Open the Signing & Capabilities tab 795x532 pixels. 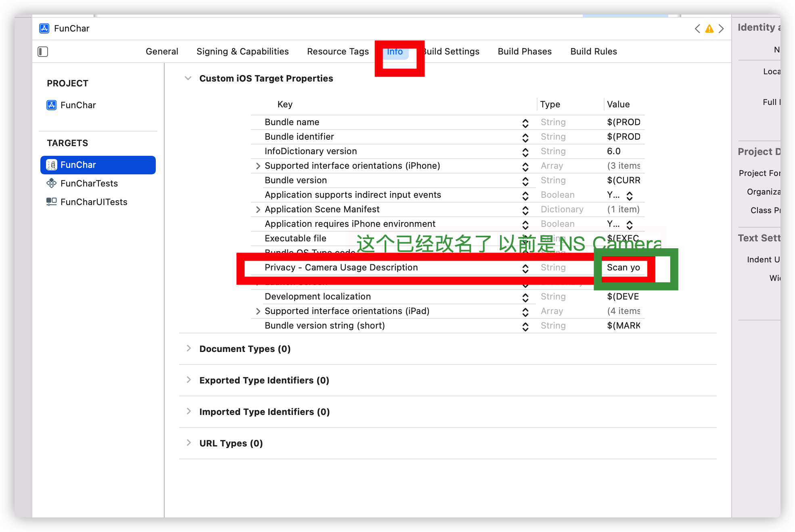pyautogui.click(x=243, y=51)
